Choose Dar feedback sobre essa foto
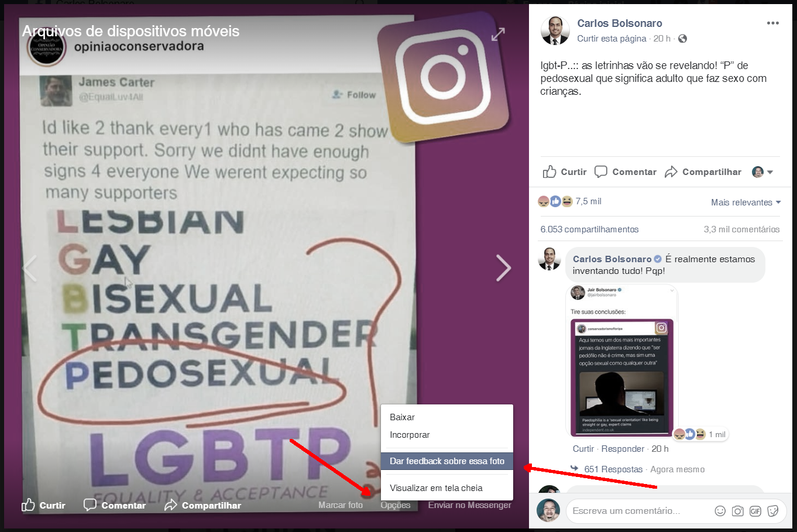The width and height of the screenshot is (797, 532). [x=447, y=461]
